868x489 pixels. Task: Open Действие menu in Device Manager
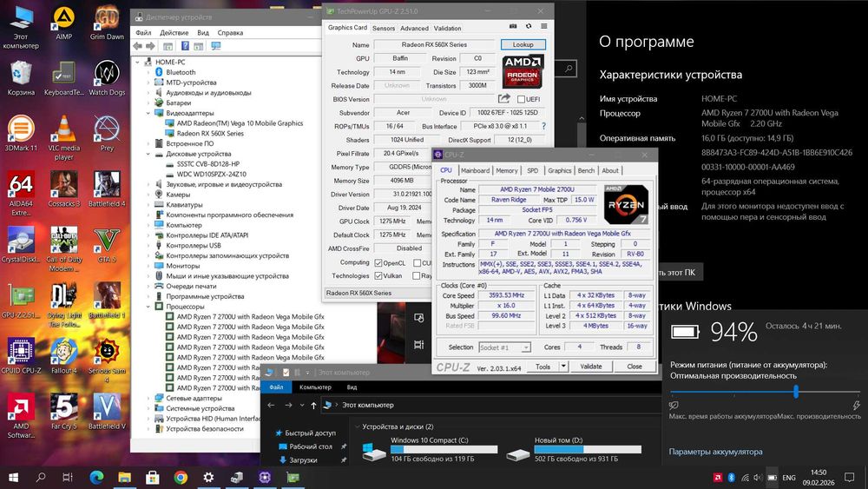click(174, 33)
